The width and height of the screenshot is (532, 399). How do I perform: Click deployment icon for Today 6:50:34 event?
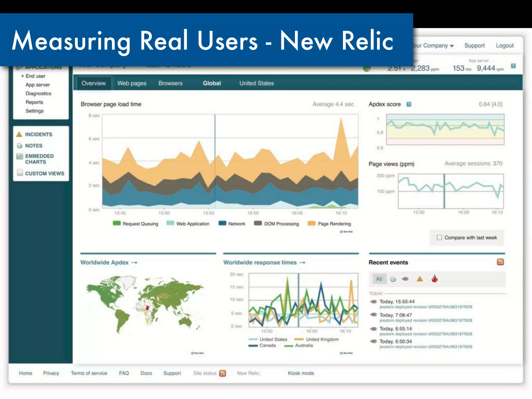pos(374,341)
